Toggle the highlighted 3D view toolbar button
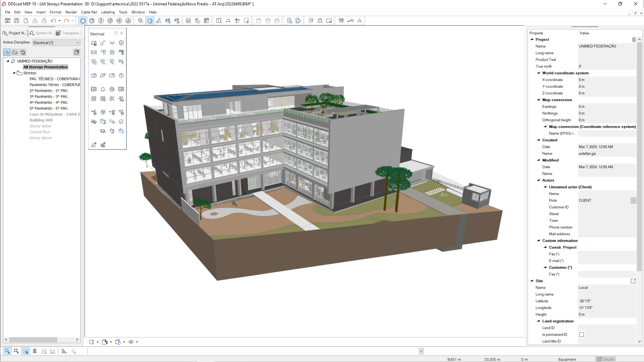 click(150, 21)
